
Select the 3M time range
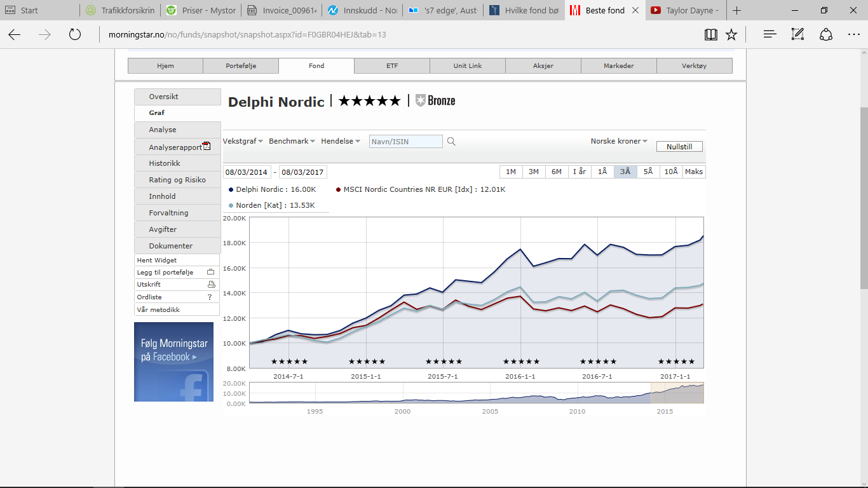[534, 172]
